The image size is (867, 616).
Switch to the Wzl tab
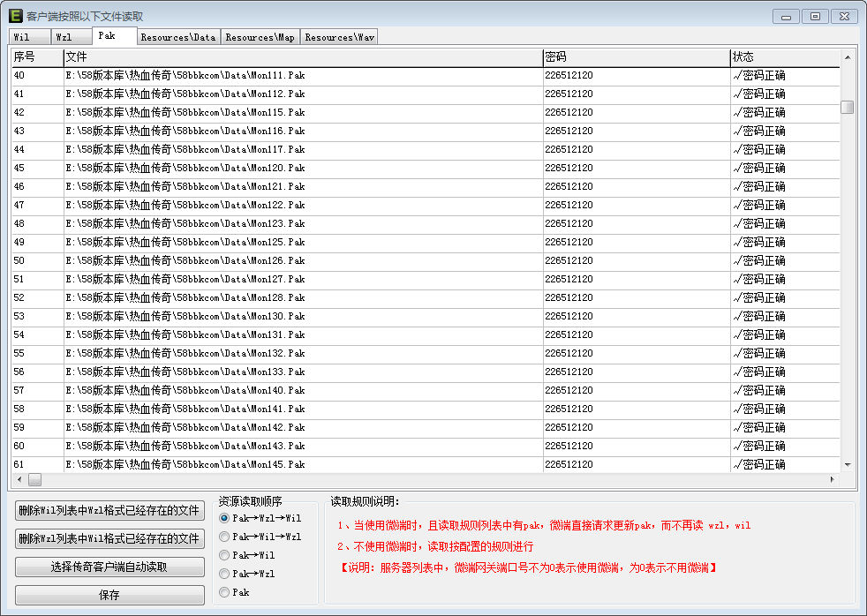pos(72,37)
